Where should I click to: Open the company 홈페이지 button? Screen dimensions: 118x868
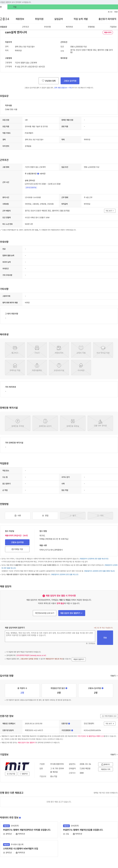(x=106, y=764)
